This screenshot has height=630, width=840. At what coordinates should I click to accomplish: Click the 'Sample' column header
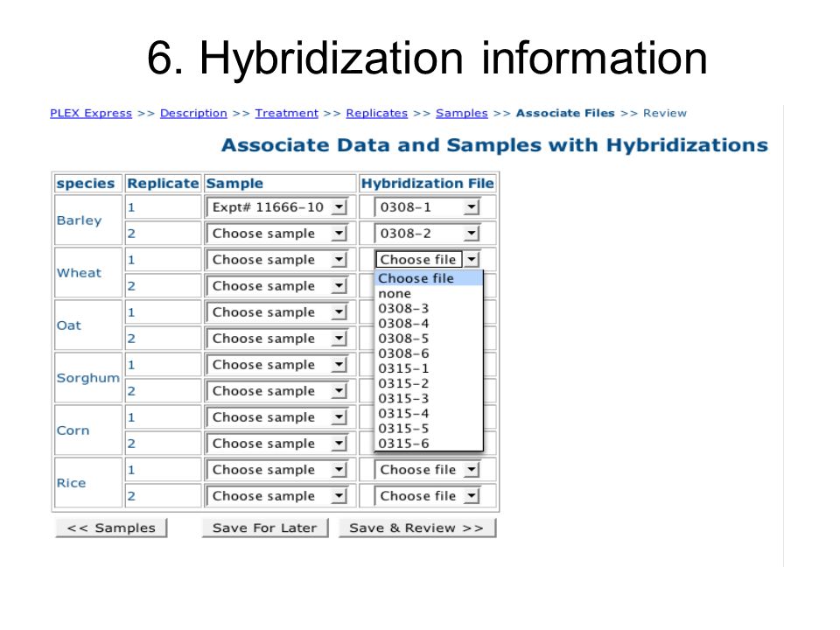pos(280,183)
